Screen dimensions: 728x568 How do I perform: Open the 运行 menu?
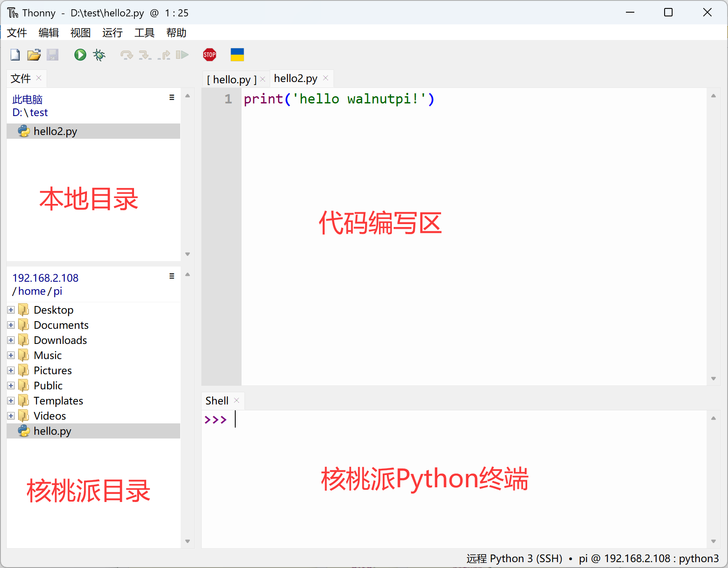point(113,33)
